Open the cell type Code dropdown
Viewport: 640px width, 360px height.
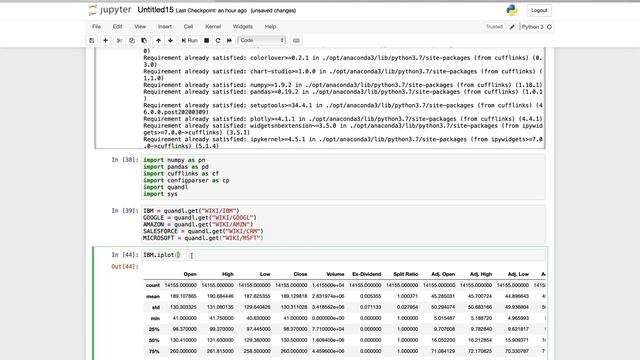[262, 40]
